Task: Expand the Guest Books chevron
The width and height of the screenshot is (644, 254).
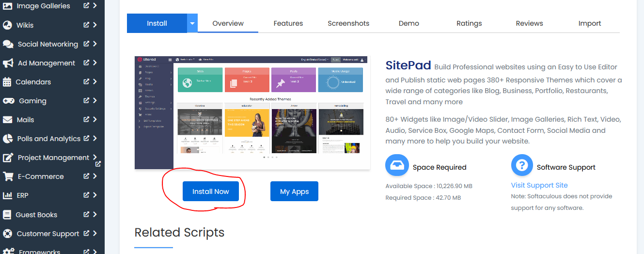Action: (95, 214)
